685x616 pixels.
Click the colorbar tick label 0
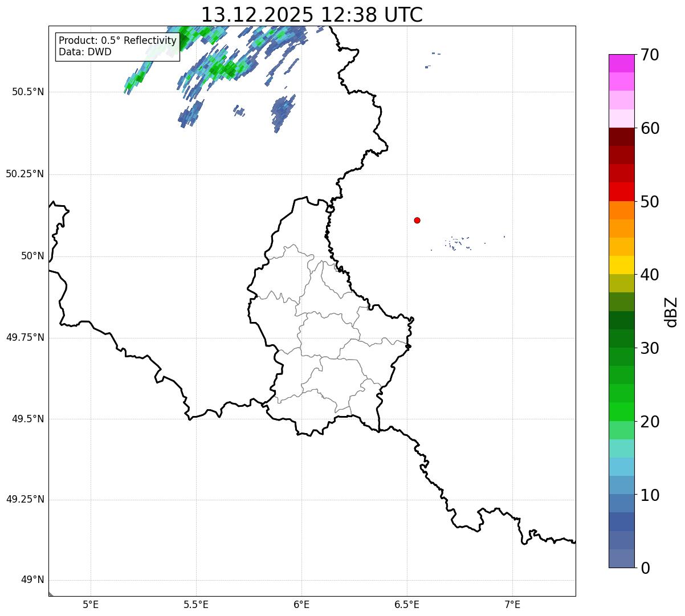(645, 568)
